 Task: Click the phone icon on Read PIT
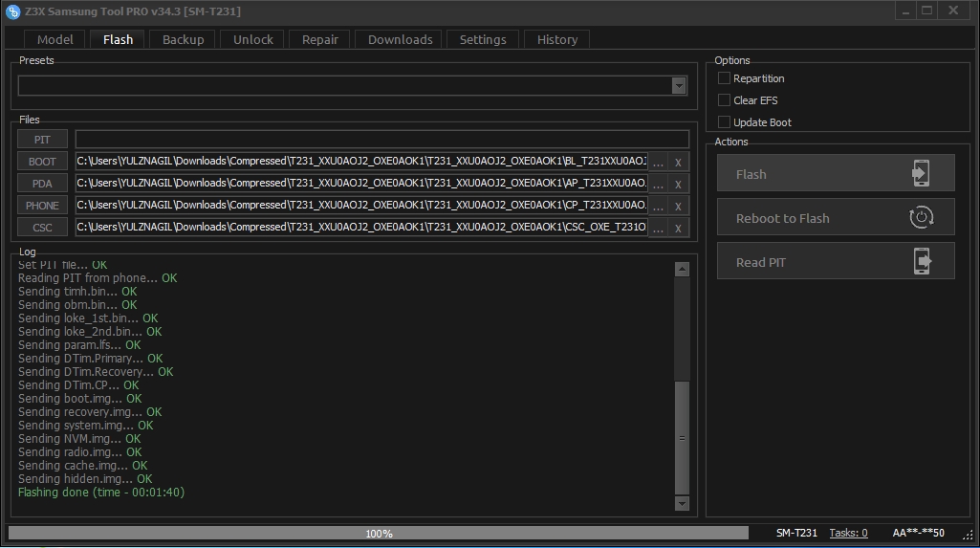pyautogui.click(x=922, y=261)
